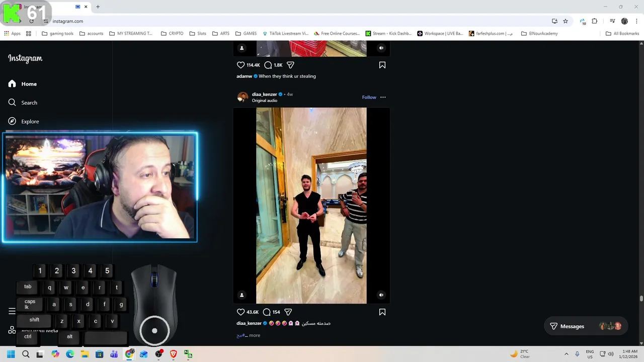Open Apps shortcut in bookmarks bar
This screenshot has width=644, height=362.
click(12, 34)
